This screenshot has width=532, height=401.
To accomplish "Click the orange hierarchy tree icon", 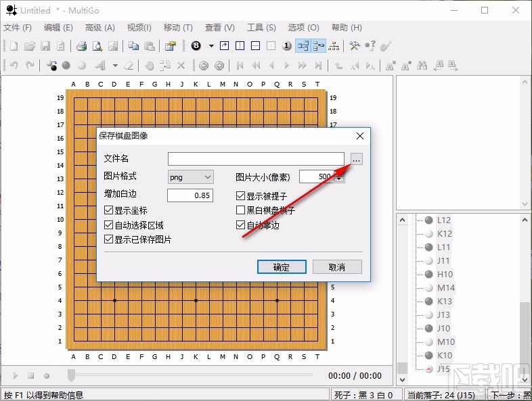I will point(334,45).
